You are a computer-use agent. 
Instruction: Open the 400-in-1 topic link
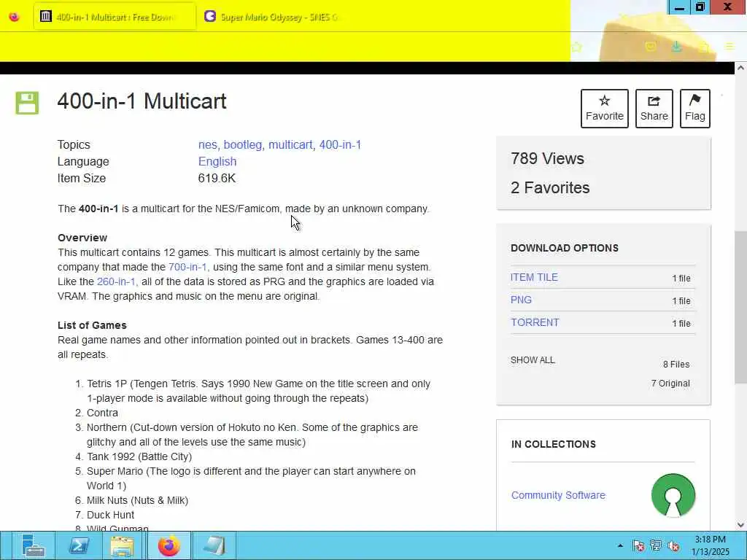coord(340,145)
